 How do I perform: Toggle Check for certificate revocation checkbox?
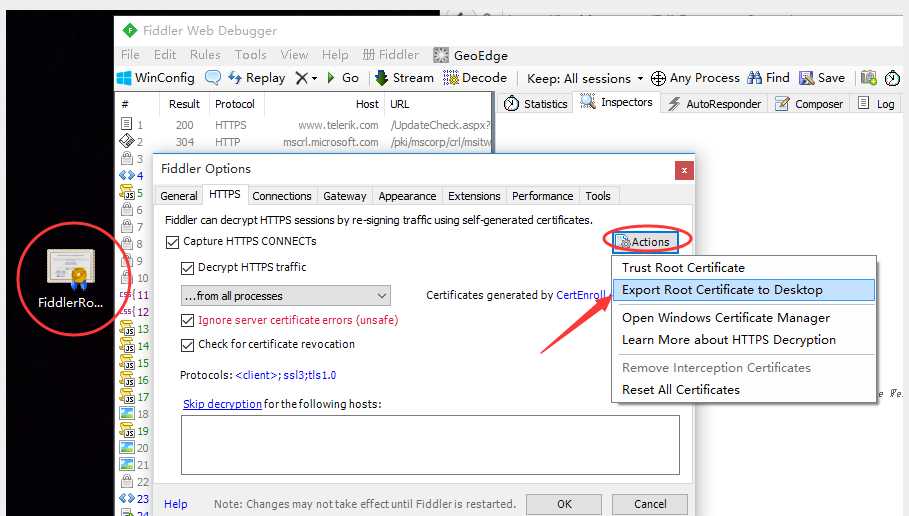point(187,345)
